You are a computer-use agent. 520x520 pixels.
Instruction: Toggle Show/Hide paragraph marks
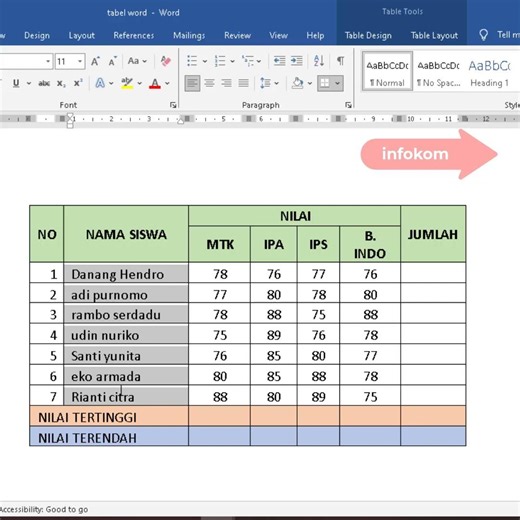340,61
